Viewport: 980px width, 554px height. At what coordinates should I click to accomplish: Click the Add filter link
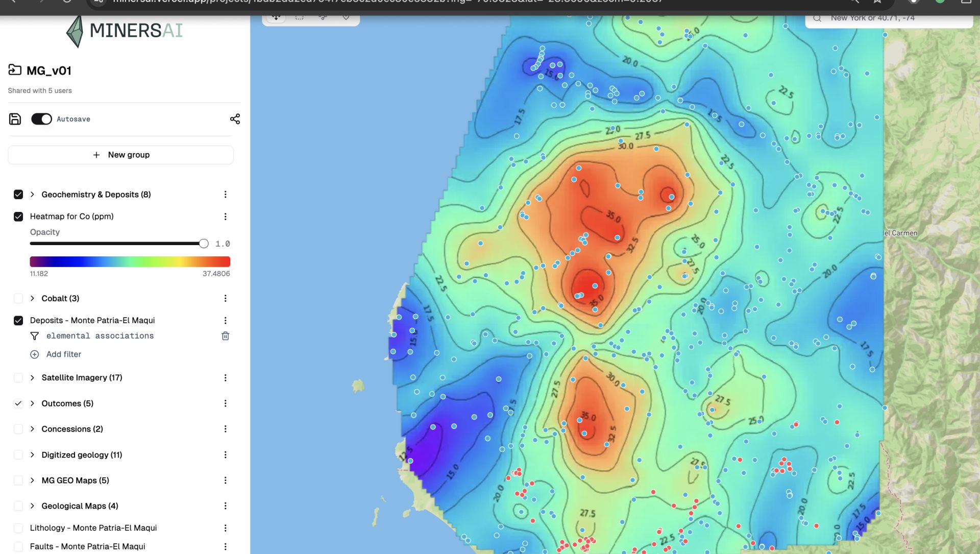(64, 354)
